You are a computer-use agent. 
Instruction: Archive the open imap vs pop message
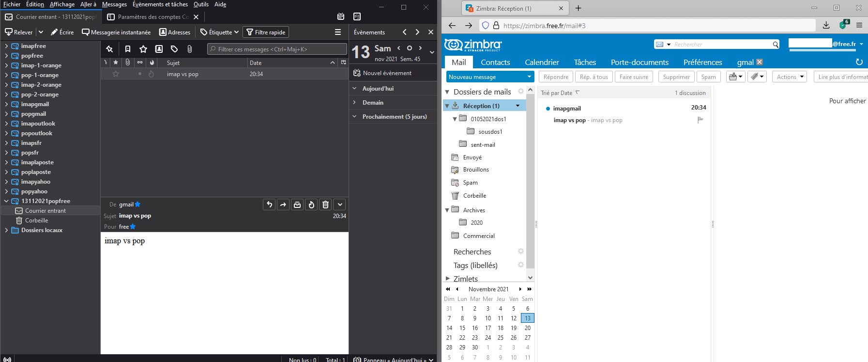[297, 205]
